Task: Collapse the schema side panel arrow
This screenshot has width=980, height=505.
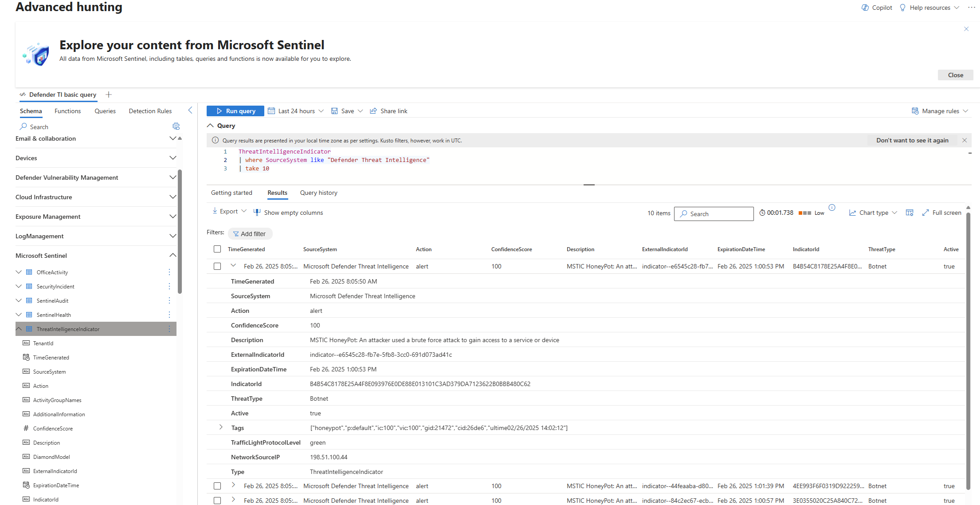Action: coord(190,110)
